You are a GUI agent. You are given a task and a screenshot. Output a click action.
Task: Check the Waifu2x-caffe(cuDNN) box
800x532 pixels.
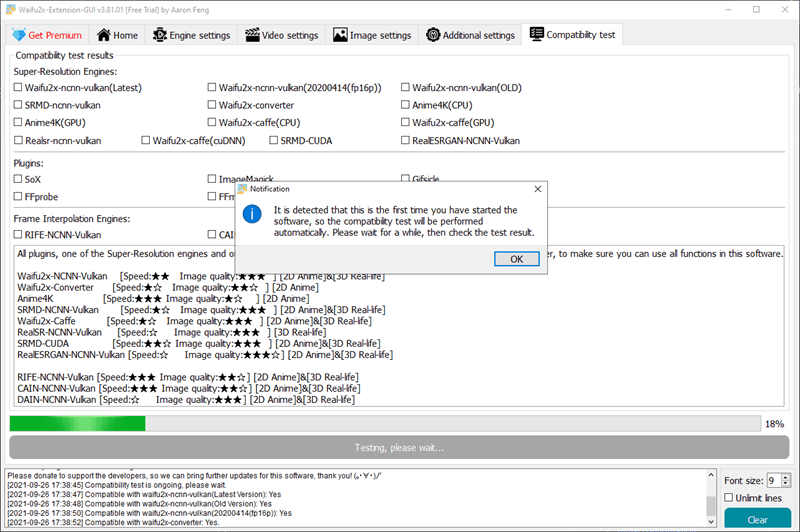[145, 140]
